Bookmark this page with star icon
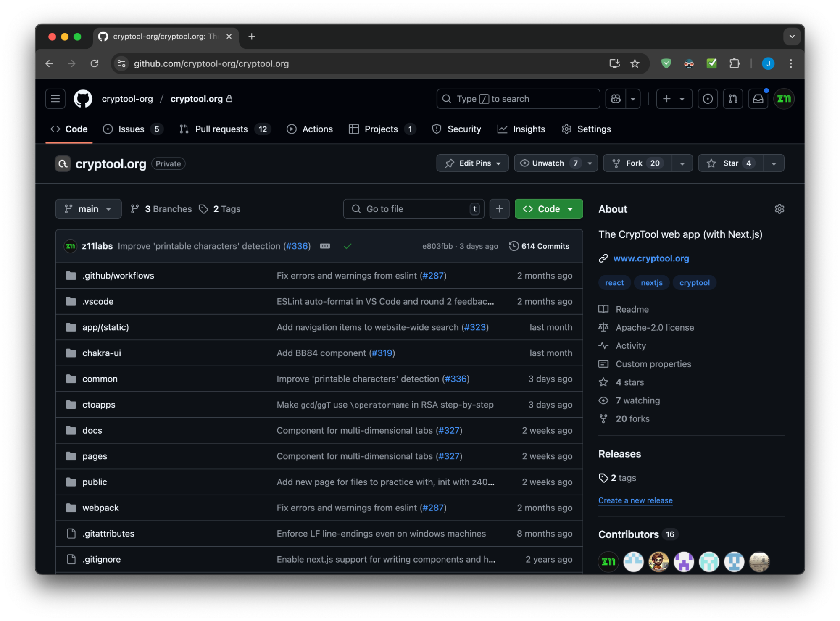Viewport: 840px width, 621px height. coord(635,63)
